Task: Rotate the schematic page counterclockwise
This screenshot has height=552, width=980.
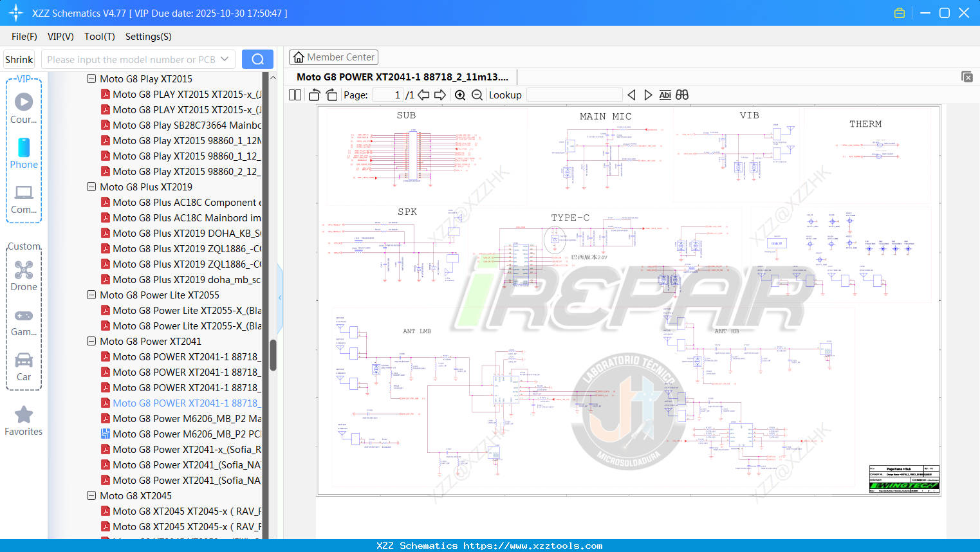Action: coord(314,95)
